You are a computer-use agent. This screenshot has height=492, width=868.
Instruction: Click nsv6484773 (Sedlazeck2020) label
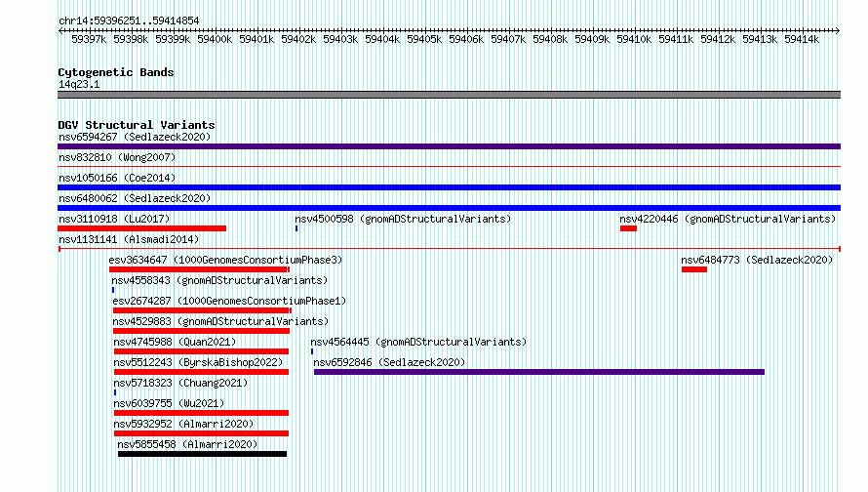click(757, 260)
